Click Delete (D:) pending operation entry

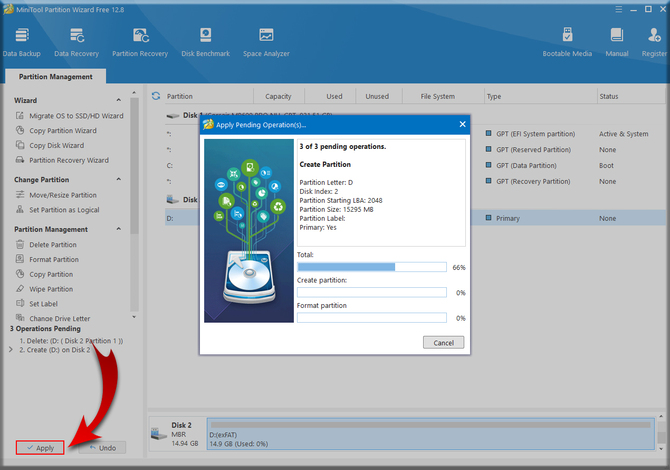(71, 341)
